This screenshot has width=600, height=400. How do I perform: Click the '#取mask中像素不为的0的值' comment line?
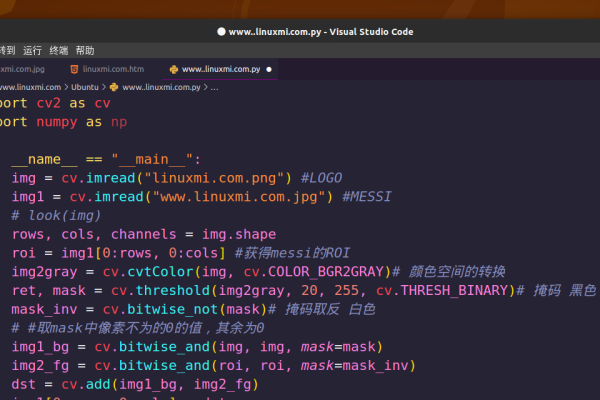[138, 328]
